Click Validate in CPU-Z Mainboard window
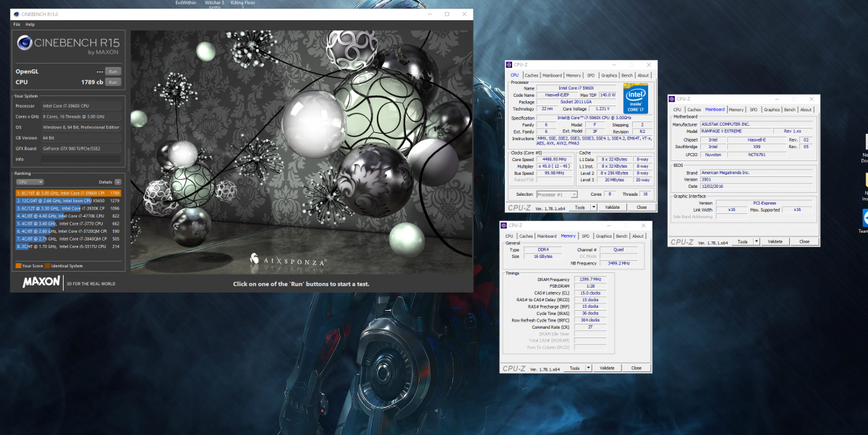 (775, 241)
